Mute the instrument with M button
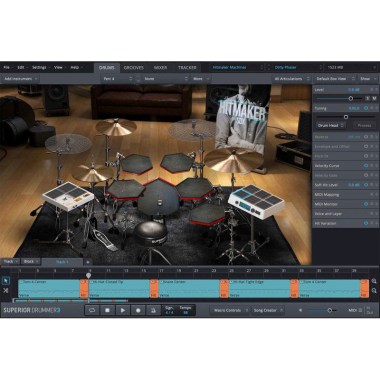 tap(374, 99)
